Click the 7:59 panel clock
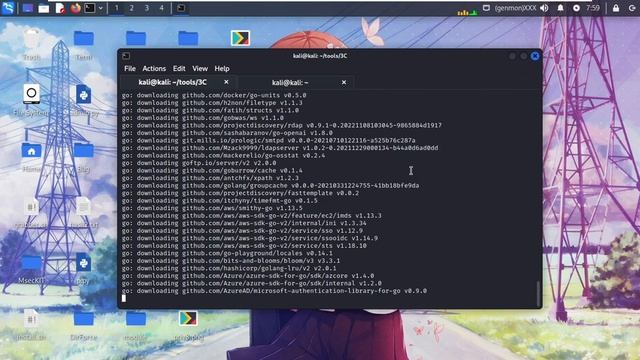This screenshot has height=360, width=640. 593,8
